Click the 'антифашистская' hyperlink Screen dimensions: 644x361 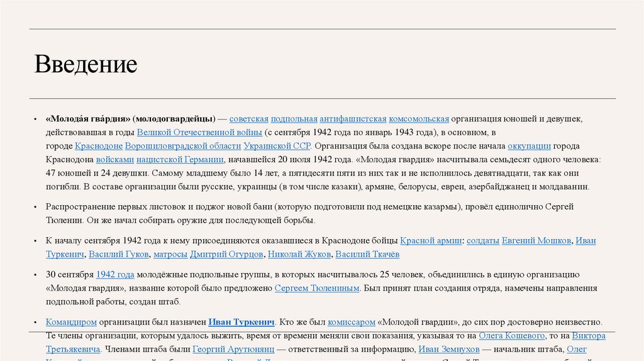coord(353,119)
